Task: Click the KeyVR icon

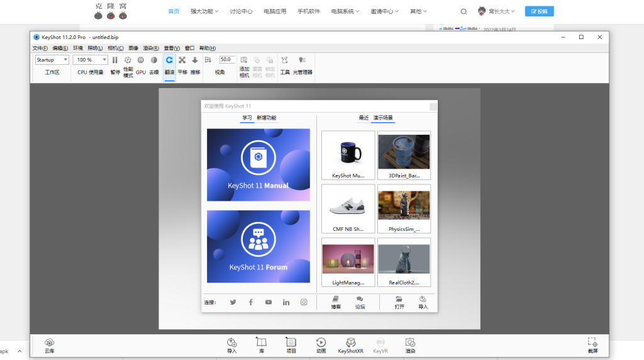Action: pos(380,346)
